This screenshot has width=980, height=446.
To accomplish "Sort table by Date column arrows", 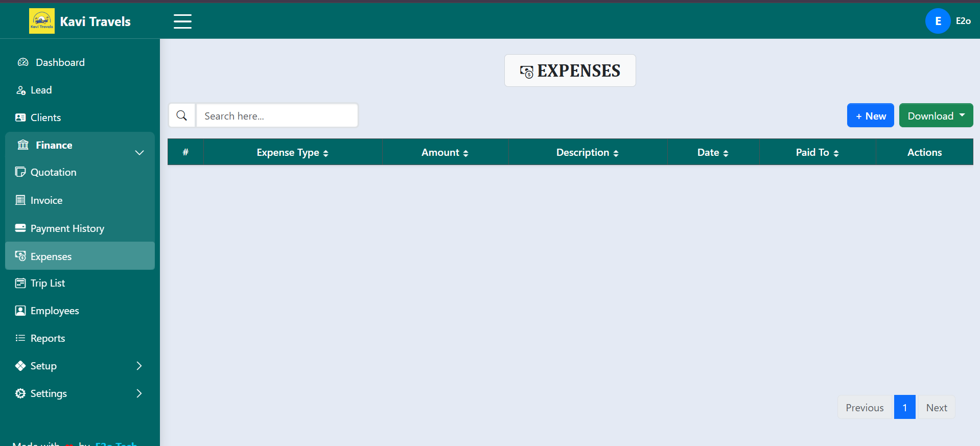I will pos(726,153).
